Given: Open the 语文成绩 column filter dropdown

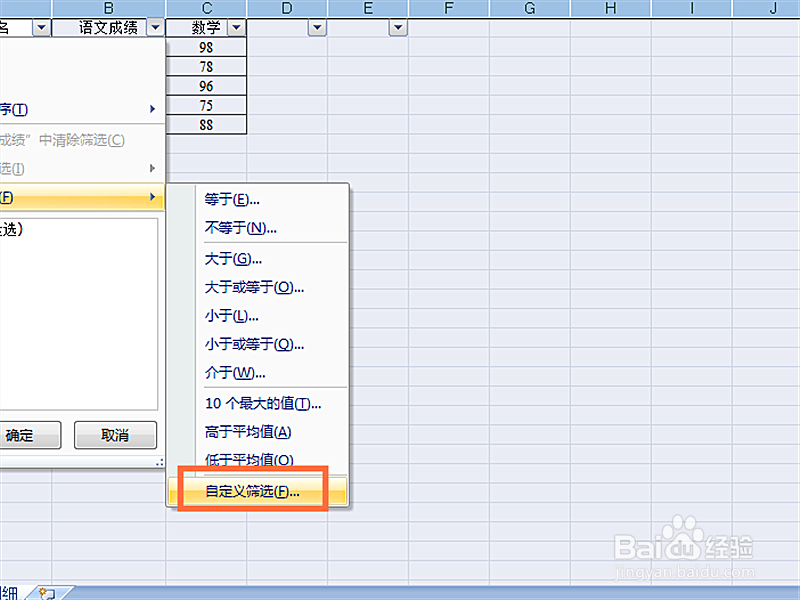Looking at the screenshot, I should pyautogui.click(x=155, y=27).
